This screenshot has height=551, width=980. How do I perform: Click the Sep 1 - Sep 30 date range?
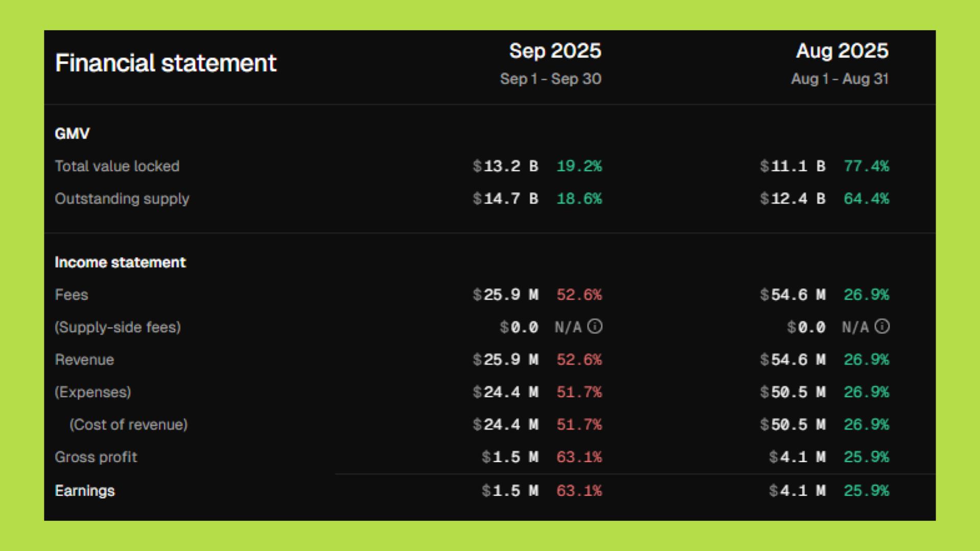(x=550, y=79)
